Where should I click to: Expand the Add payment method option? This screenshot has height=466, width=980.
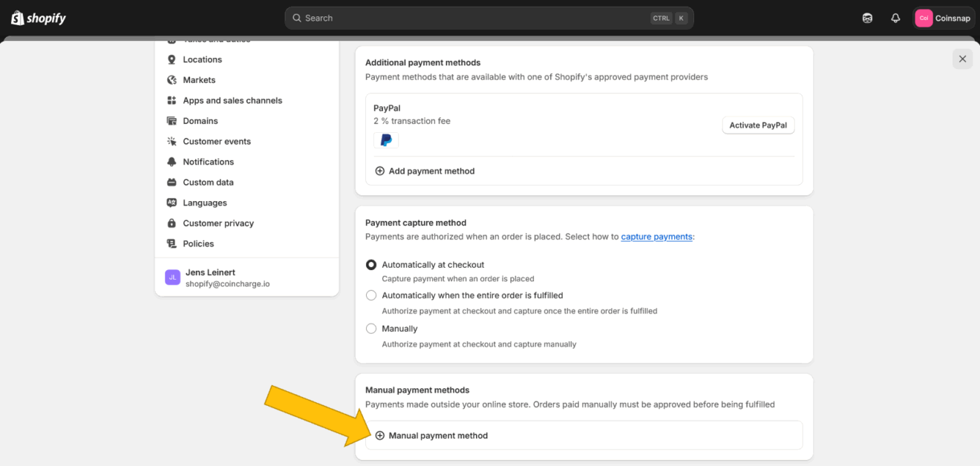[x=425, y=171]
